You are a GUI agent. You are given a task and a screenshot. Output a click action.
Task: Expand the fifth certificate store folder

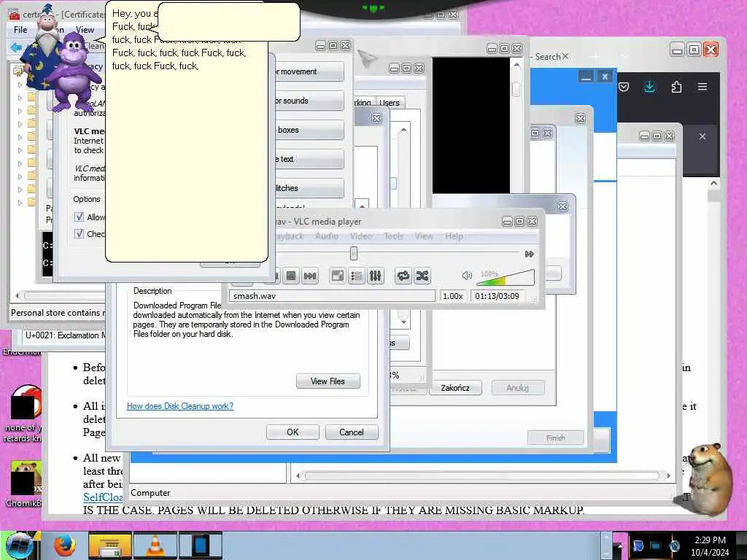20,137
